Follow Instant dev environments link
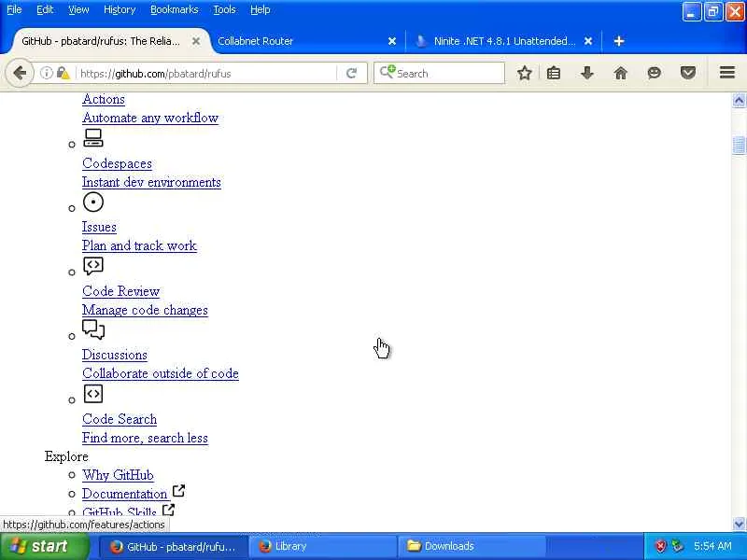Screen dimensions: 747x560 click(x=151, y=182)
